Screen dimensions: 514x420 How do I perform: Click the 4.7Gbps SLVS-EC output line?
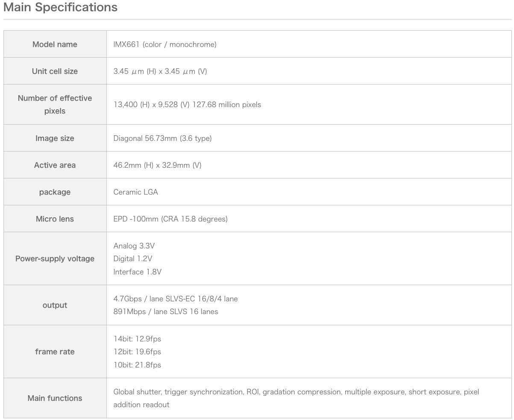176,299
